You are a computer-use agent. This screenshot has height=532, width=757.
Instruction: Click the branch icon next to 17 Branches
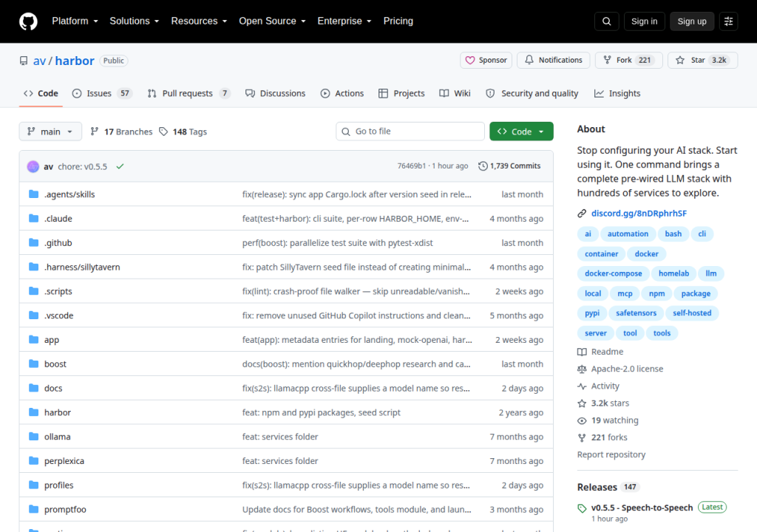[x=95, y=132]
